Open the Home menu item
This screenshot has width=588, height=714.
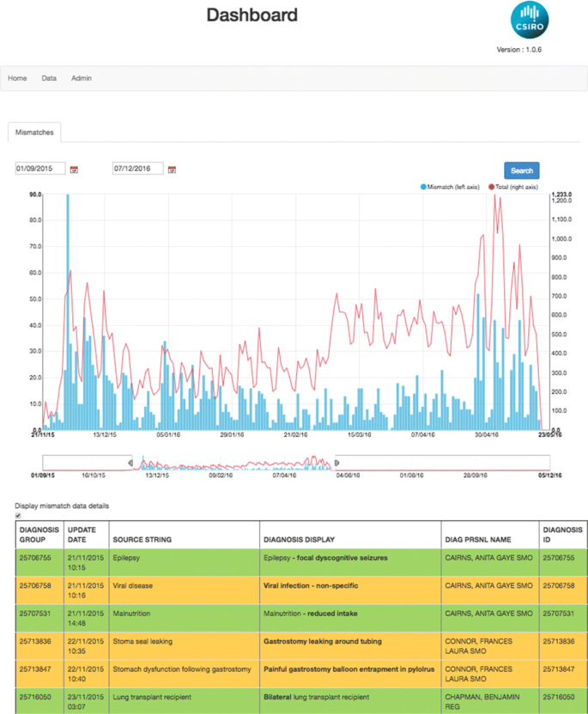click(x=17, y=78)
